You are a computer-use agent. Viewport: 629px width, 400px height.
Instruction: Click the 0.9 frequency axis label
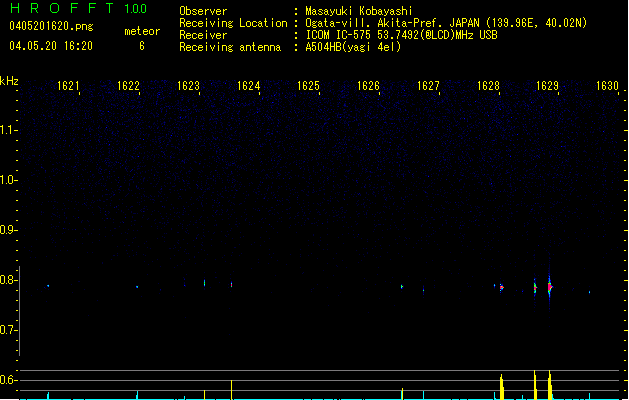click(7, 230)
